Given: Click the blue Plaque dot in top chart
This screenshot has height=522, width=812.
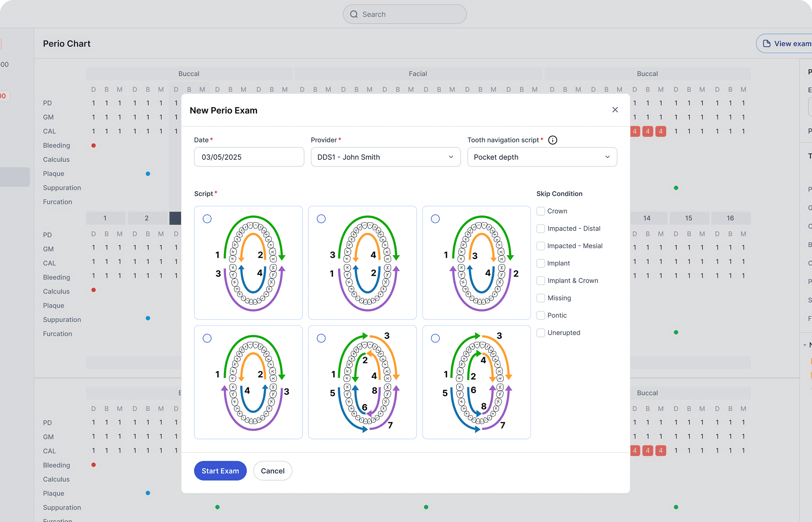Looking at the screenshot, I should tap(148, 174).
